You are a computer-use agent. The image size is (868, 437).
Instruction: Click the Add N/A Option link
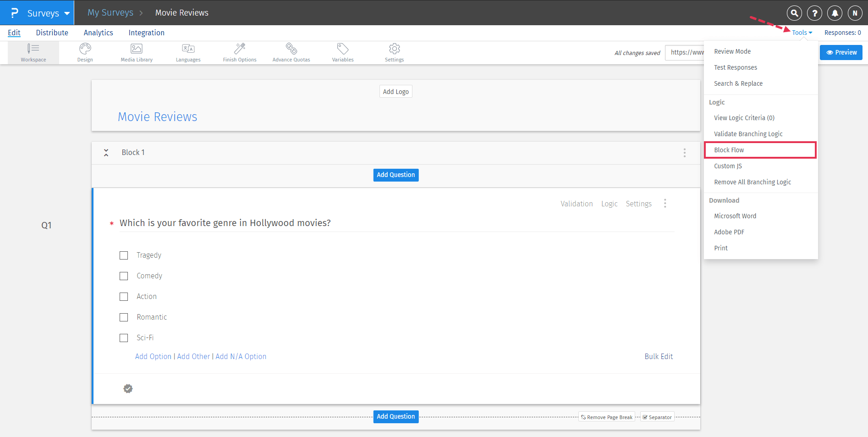click(x=241, y=356)
